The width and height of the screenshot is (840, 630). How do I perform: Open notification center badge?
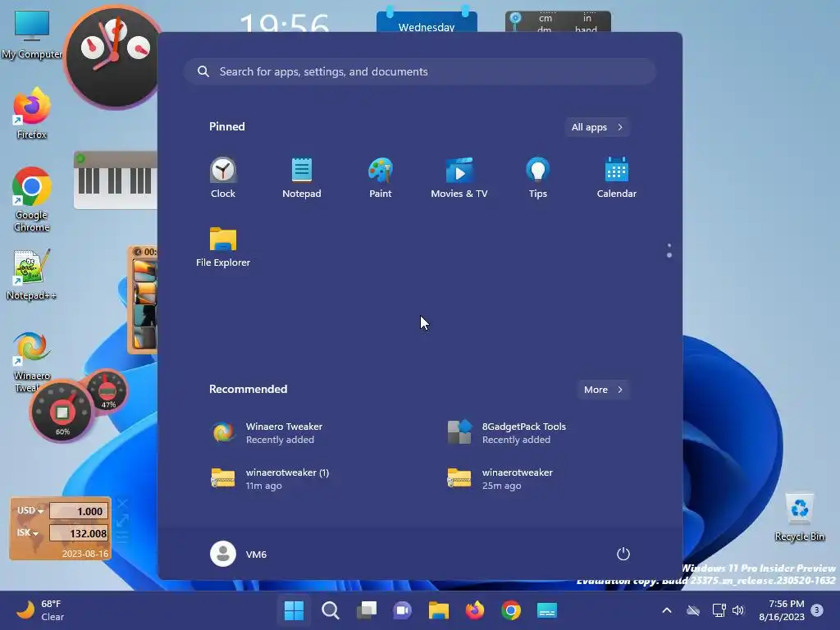(817, 610)
